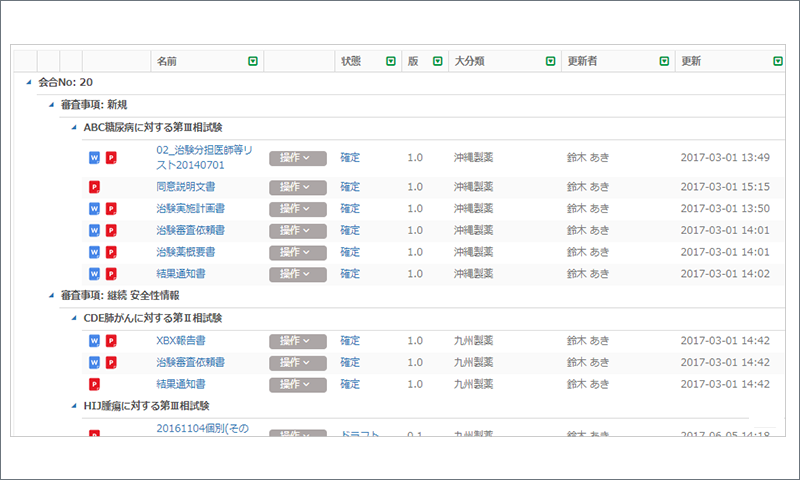Click 確定 status of 治験薬概要書 row

click(350, 252)
